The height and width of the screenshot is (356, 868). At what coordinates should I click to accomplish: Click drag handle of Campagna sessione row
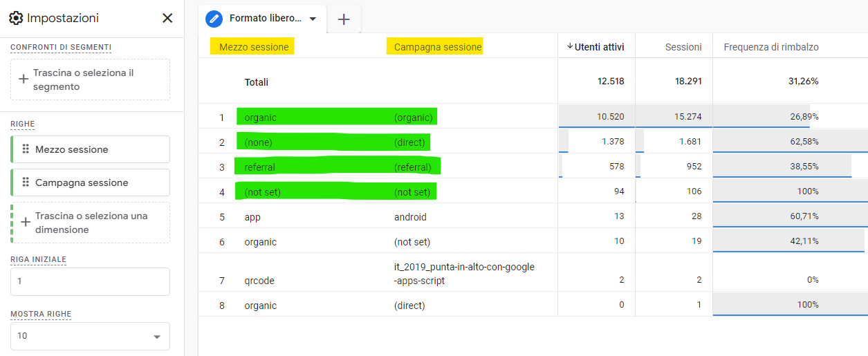point(26,182)
